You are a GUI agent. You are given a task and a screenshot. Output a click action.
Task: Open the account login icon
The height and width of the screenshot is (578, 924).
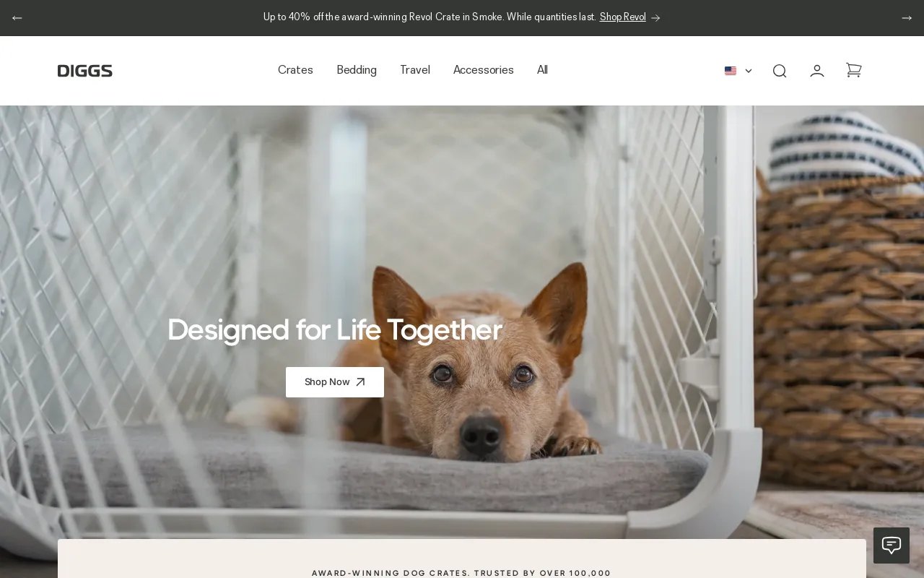[817, 71]
